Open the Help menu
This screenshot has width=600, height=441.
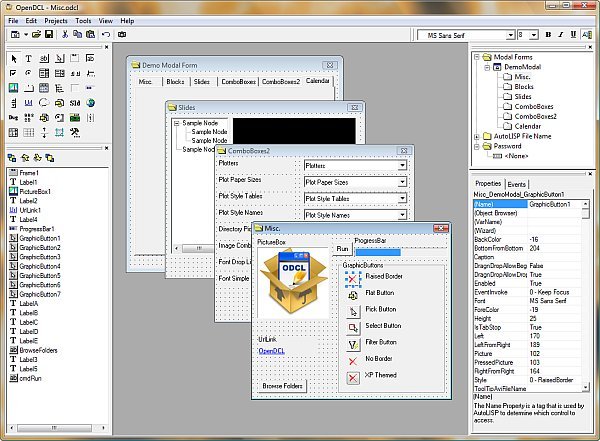click(127, 21)
